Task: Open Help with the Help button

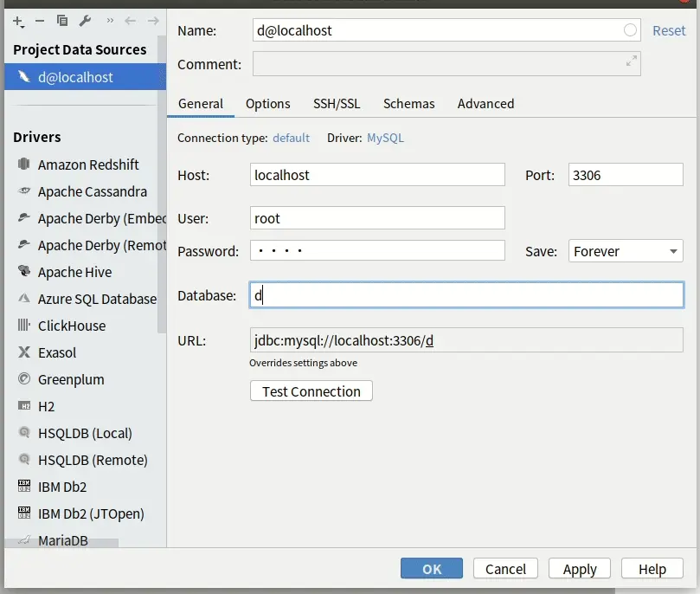Action: pyautogui.click(x=652, y=569)
